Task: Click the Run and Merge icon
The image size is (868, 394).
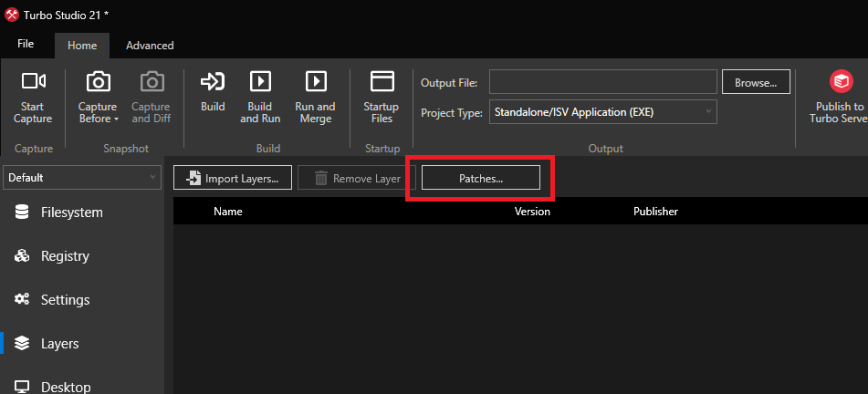Action: 316,81
